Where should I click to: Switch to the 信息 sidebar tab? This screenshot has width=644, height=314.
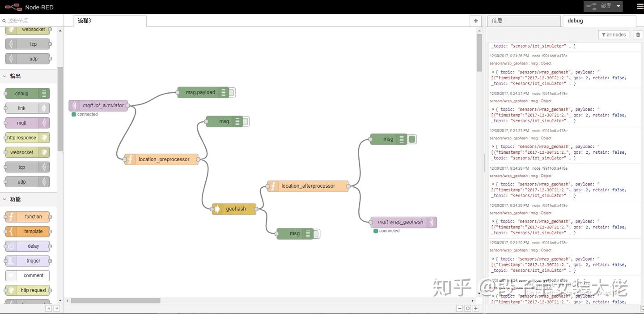(496, 21)
